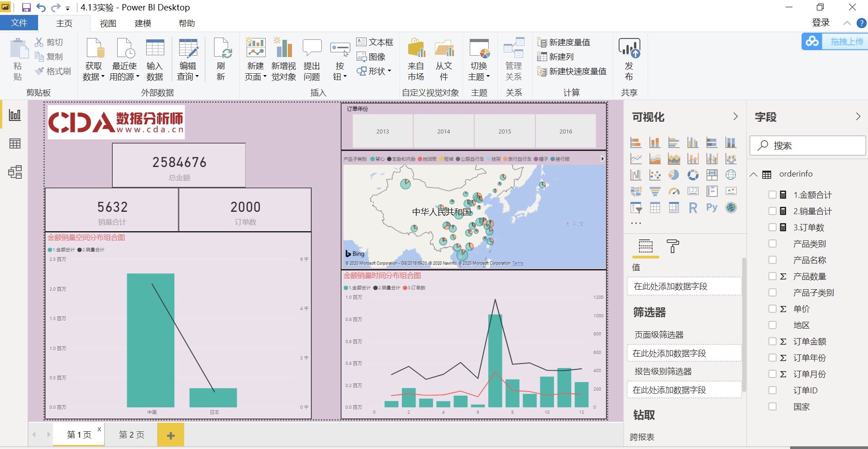Check the 国家 field
This screenshot has height=449, width=868.
(773, 407)
